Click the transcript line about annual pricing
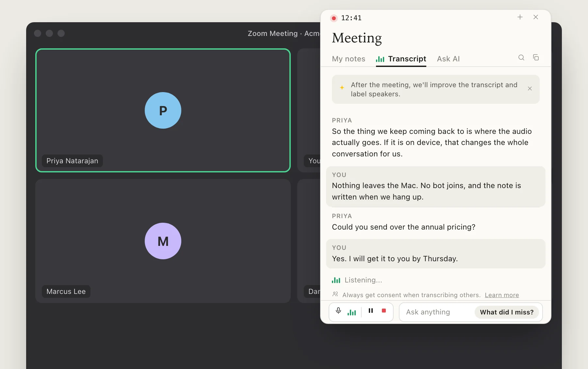The image size is (588, 369). click(x=403, y=227)
